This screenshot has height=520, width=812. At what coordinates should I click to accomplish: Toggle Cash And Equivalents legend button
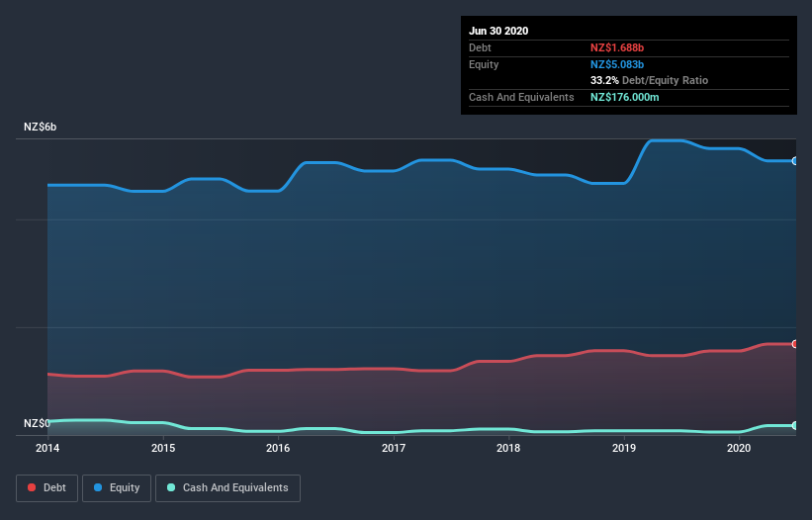point(227,488)
